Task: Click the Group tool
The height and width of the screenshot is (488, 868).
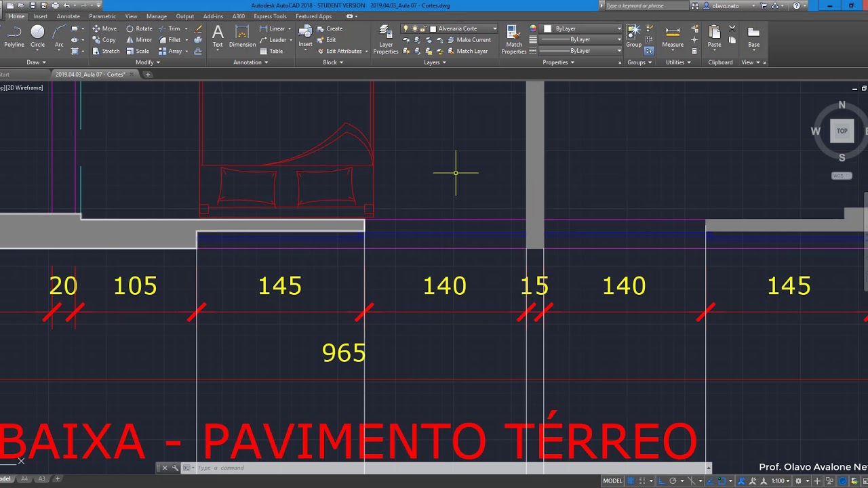Action: (633, 37)
